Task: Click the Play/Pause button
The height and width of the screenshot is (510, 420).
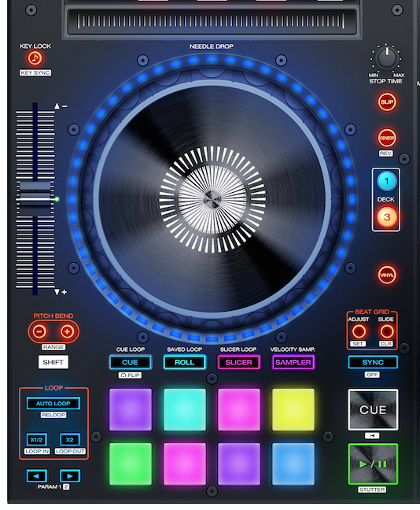Action: pos(373,464)
